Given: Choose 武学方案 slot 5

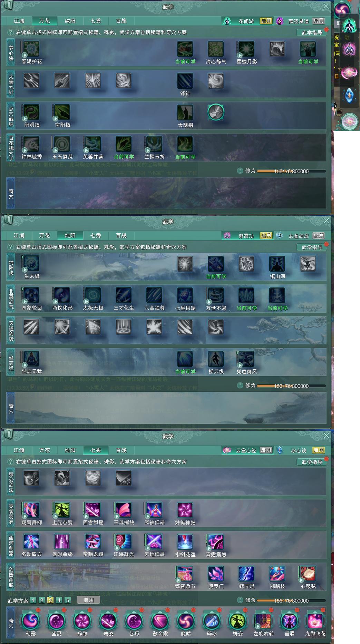Looking at the screenshot, I should point(68,600).
